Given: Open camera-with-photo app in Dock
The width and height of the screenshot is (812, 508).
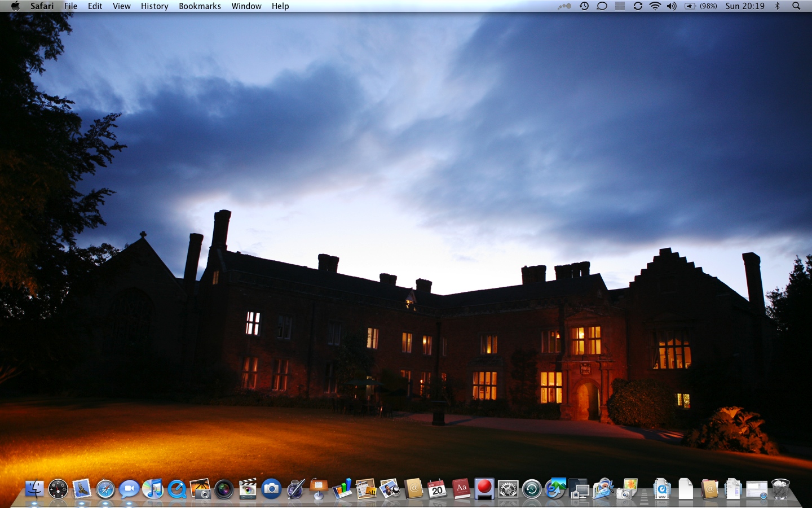Looking at the screenshot, I should point(626,489).
